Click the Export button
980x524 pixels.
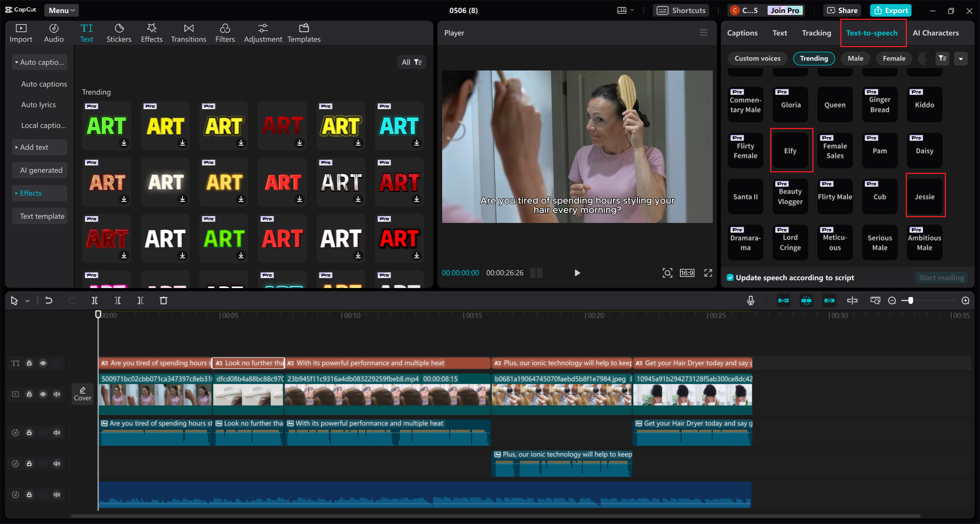click(890, 10)
